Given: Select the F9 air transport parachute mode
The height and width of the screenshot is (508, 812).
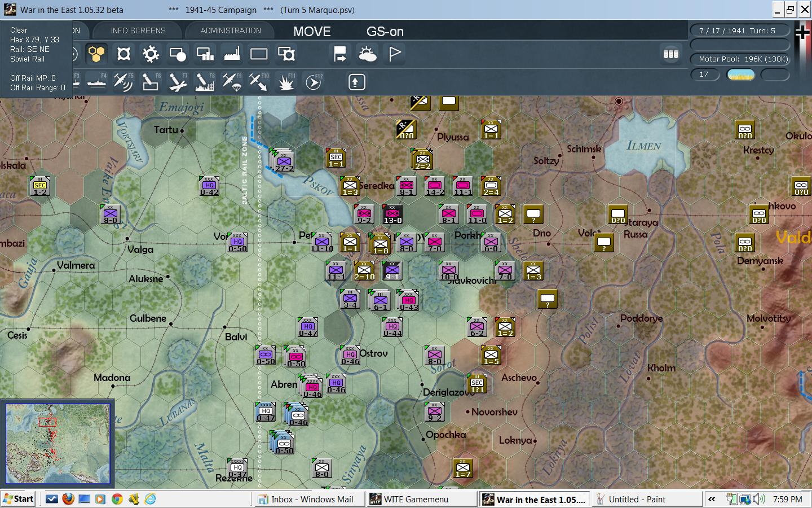Looking at the screenshot, I should point(232,82).
